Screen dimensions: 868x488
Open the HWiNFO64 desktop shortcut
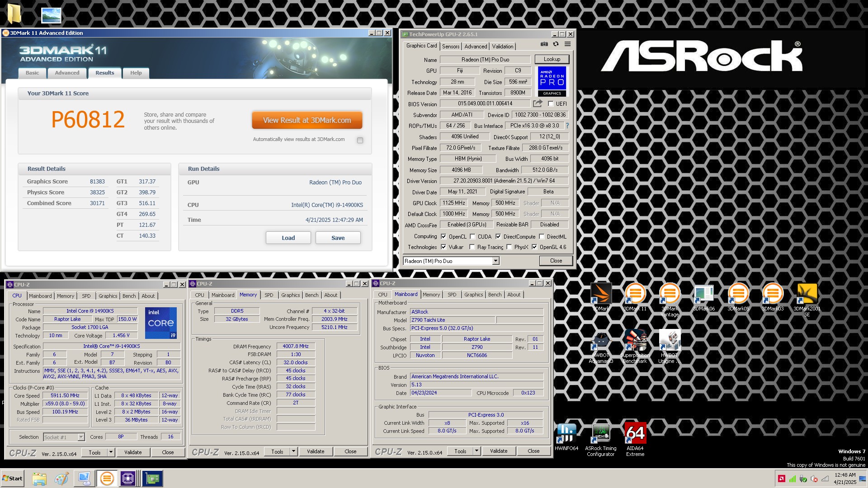coord(566,437)
